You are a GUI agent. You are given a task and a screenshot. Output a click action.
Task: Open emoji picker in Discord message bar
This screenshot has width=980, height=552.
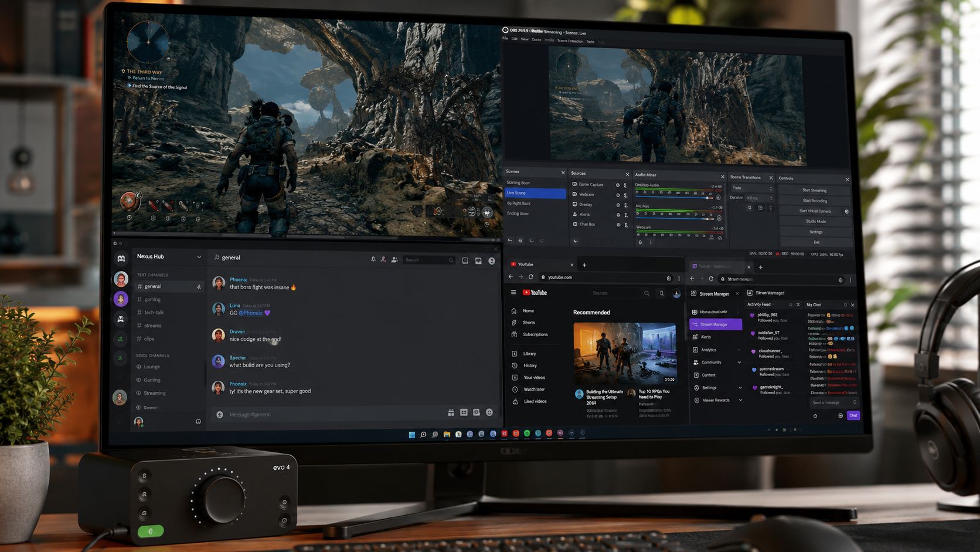point(489,412)
